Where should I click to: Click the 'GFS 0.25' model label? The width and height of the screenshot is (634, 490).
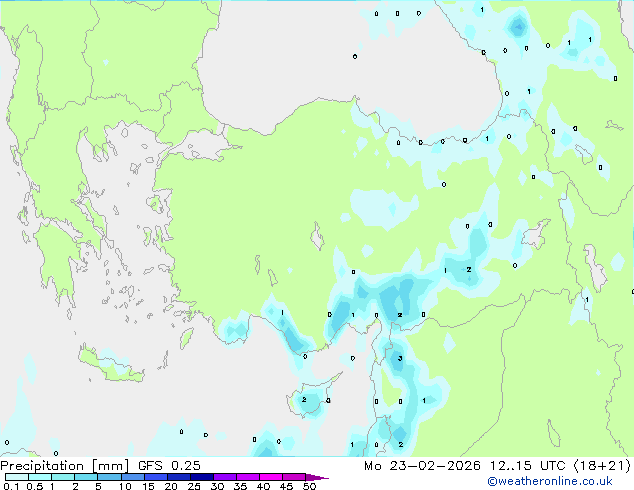coord(169,466)
